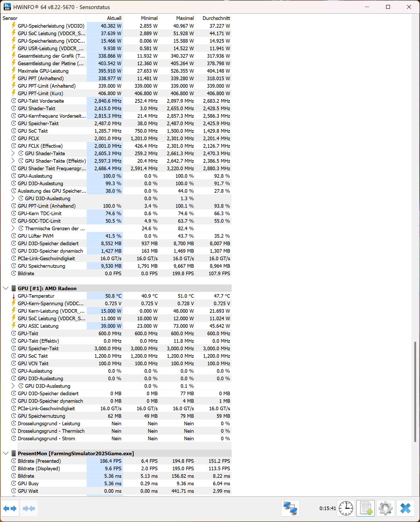
Task: Click the expand layout arrows button
Action: tap(10, 508)
